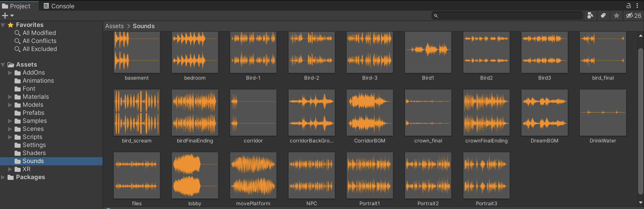
Task: Click the Search by Type icon
Action: click(590, 16)
